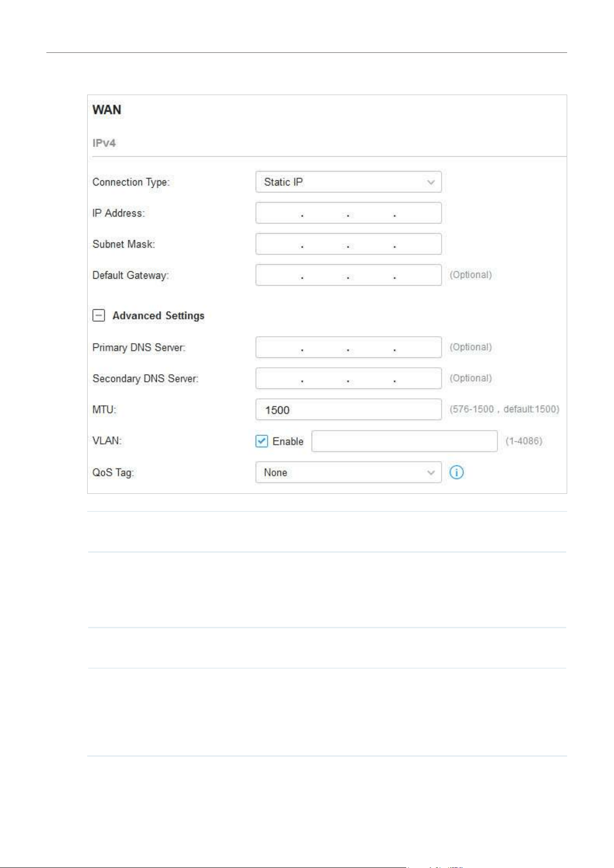Click the MTU field showing 1500
Viewport: 614px width, 868px height.
coord(348,409)
